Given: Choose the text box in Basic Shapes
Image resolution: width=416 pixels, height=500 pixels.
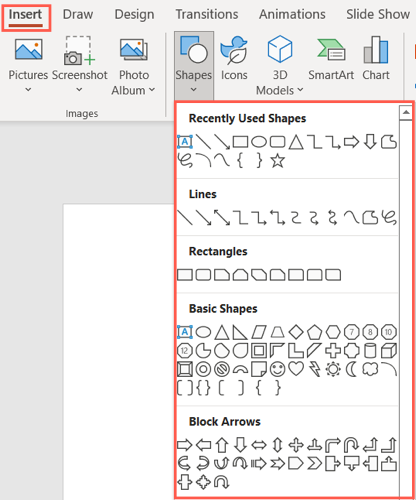Looking at the screenshot, I should pos(185,332).
